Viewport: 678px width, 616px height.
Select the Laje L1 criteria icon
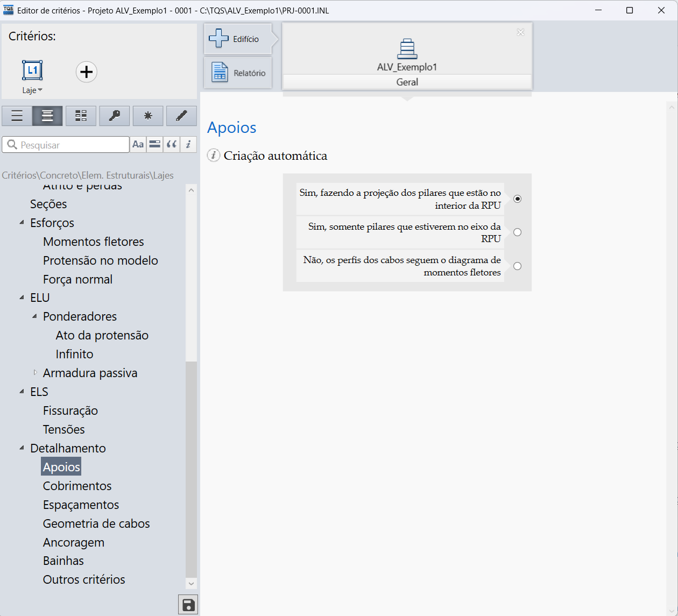[x=32, y=70]
